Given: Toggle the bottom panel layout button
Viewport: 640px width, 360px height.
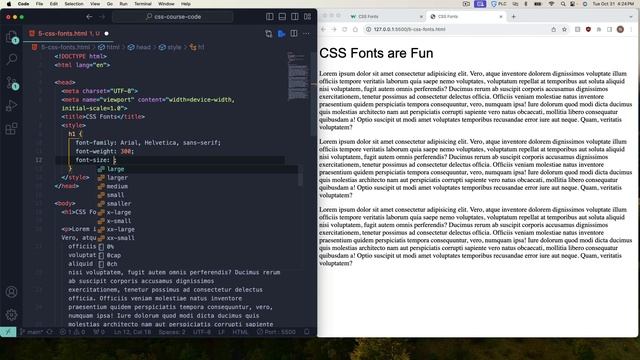Looking at the screenshot, I should tap(282, 17).
